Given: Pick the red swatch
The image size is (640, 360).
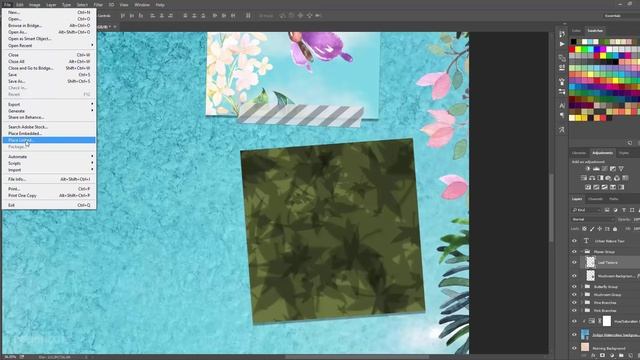Looking at the screenshot, I should coord(572,49).
